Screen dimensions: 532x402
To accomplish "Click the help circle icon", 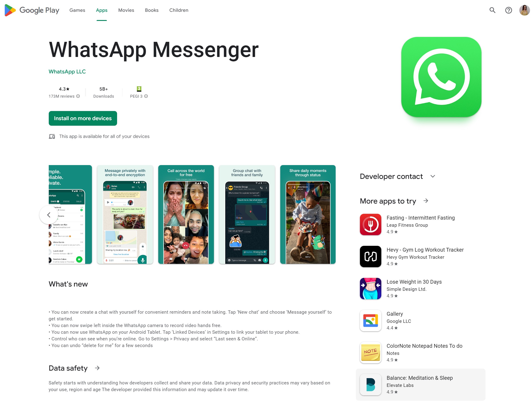I will click(508, 10).
